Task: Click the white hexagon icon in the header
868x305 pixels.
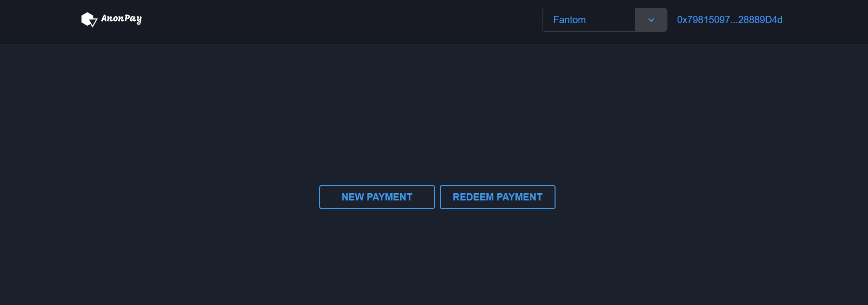Action: pyautogui.click(x=89, y=20)
